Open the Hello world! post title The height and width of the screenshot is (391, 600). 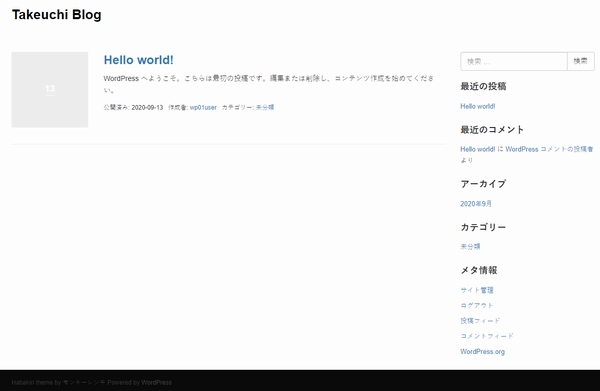coord(139,60)
